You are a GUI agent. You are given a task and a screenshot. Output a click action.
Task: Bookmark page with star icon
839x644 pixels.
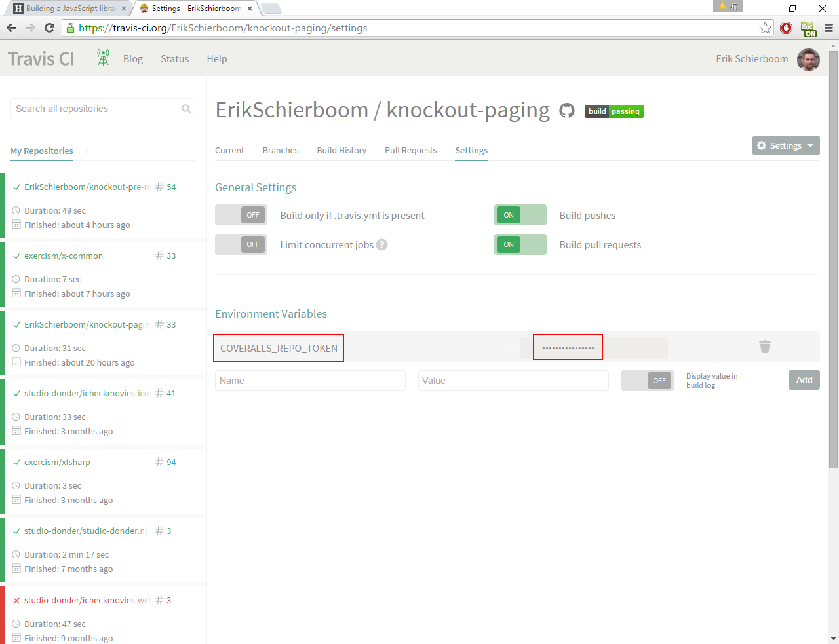click(x=765, y=28)
